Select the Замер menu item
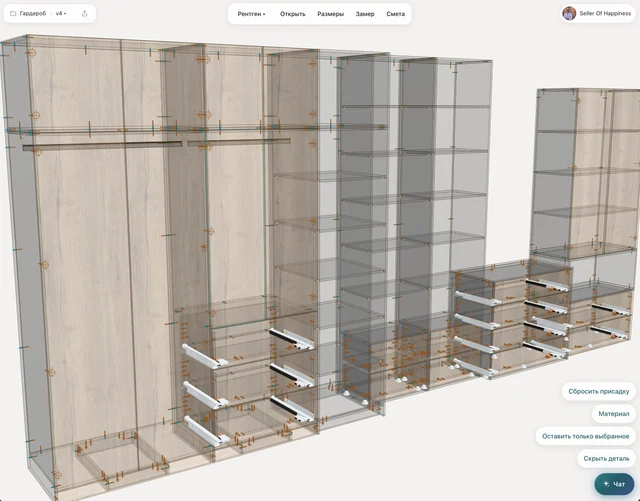Viewport: 640px width, 501px height. coord(365,14)
